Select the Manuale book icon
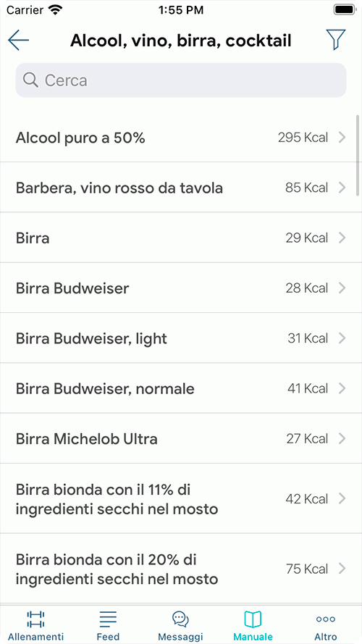The height and width of the screenshot is (644, 362). tap(253, 619)
